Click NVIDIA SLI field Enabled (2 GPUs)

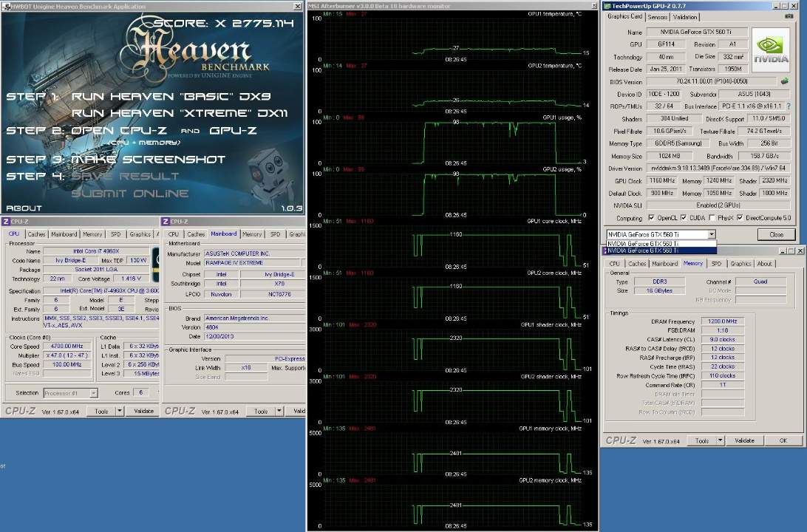tap(718, 205)
